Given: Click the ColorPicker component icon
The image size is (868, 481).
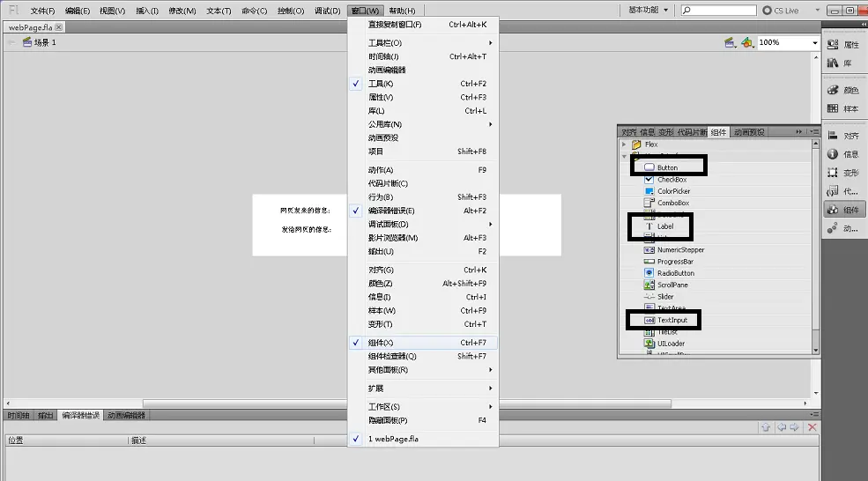Looking at the screenshot, I should [649, 191].
